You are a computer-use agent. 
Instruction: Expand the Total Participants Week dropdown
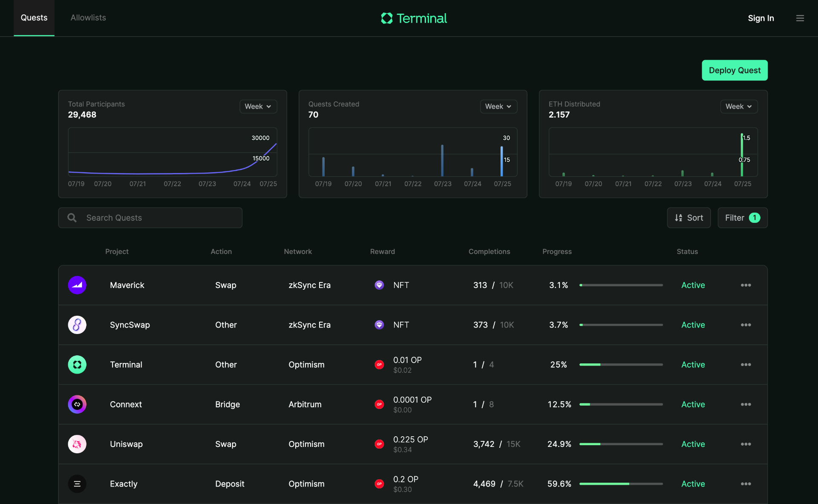click(x=258, y=106)
